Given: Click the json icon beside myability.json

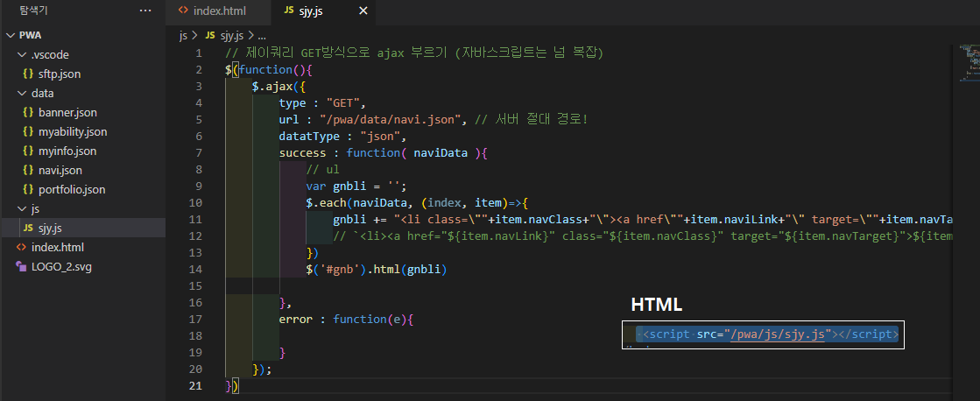Looking at the screenshot, I should (28, 132).
